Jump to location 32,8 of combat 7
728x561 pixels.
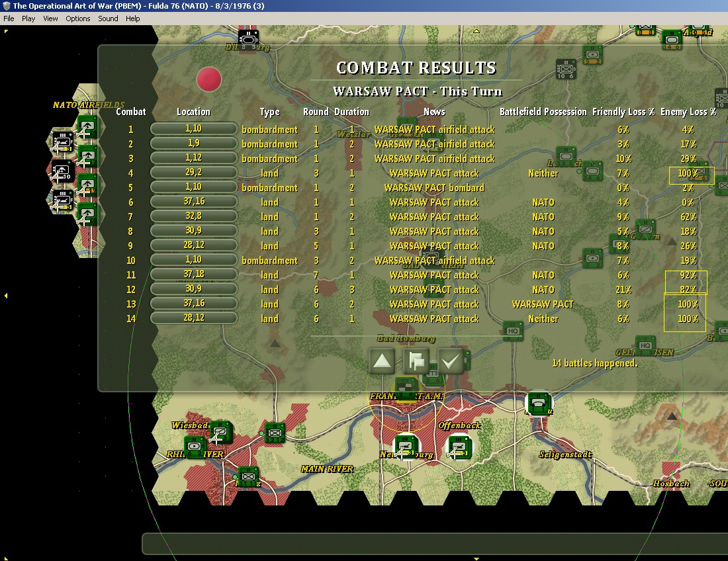pos(194,216)
